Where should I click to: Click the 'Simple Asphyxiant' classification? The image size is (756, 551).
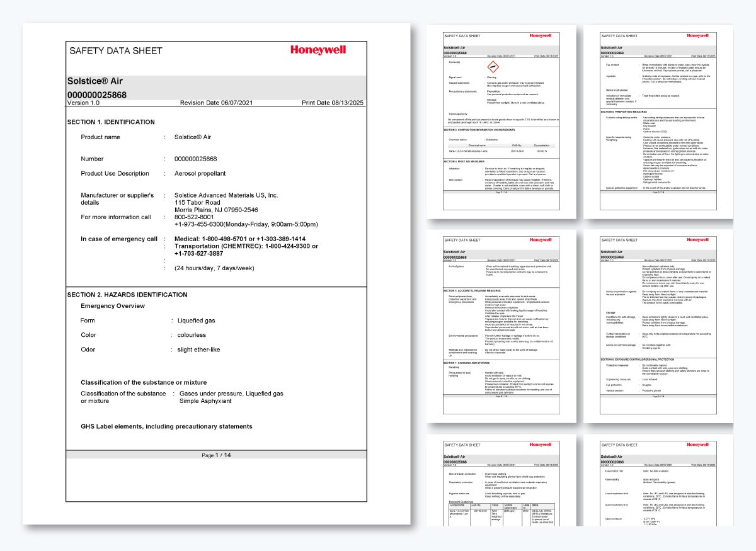tap(207, 400)
